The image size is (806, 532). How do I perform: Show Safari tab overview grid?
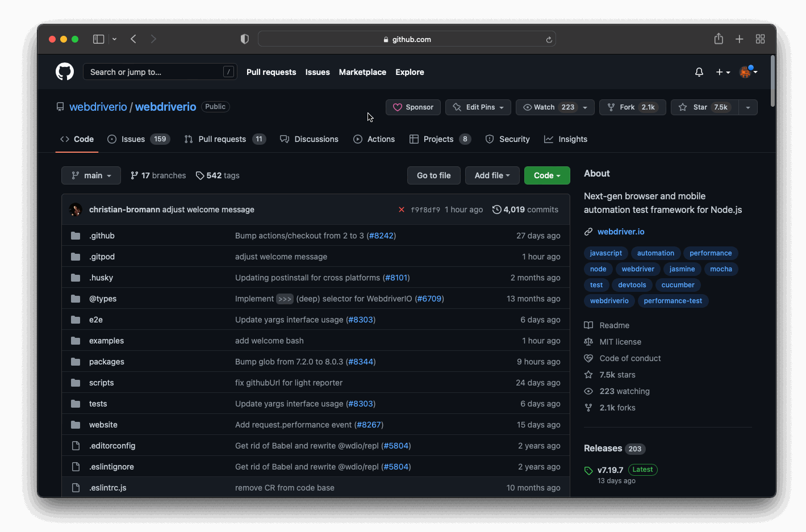(760, 39)
